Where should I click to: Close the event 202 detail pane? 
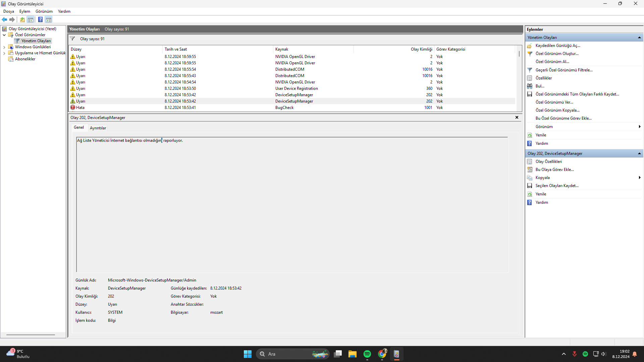click(517, 117)
